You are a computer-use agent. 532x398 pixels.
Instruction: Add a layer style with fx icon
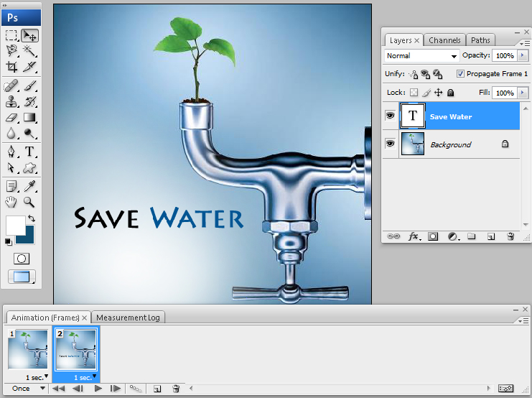(414, 236)
